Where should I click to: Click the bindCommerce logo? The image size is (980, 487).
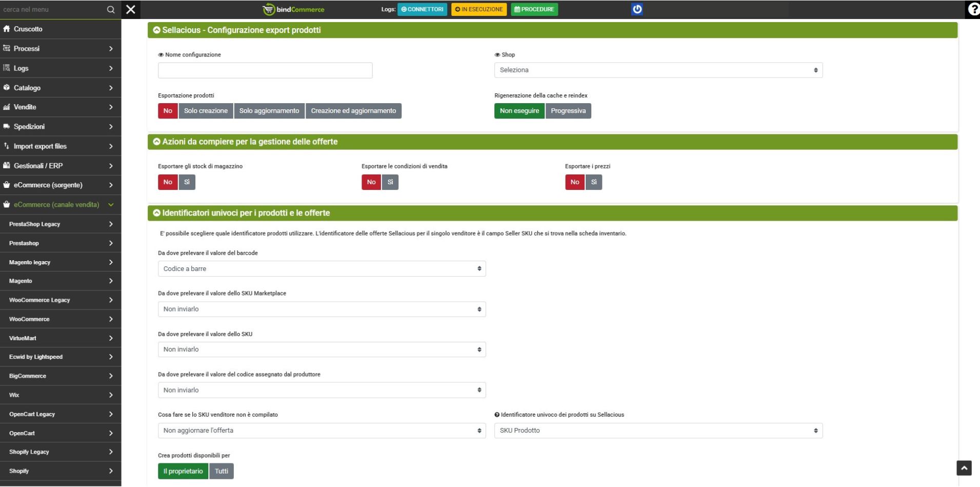tap(293, 9)
